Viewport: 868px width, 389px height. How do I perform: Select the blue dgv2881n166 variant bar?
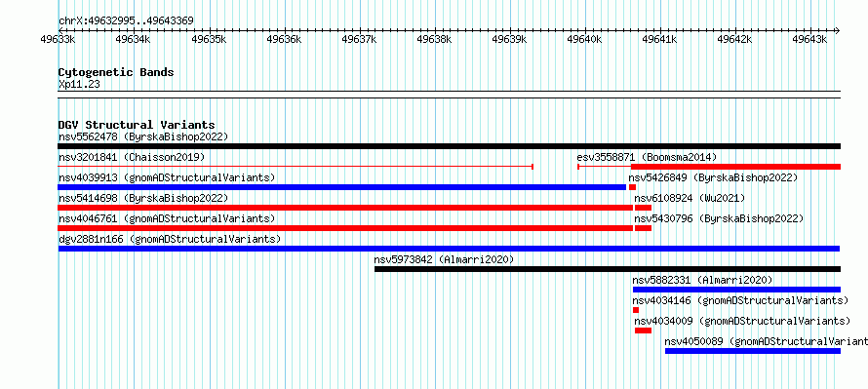click(x=449, y=249)
